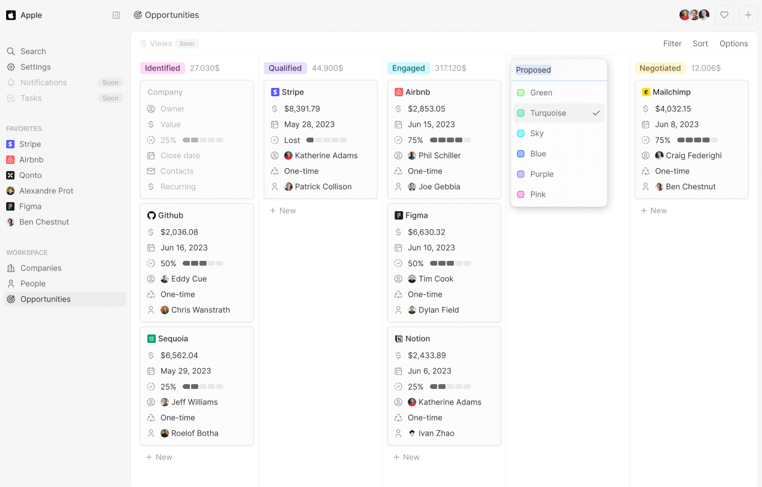The height and width of the screenshot is (487, 762).
Task: Click the Qualified stage label
Action: (285, 68)
